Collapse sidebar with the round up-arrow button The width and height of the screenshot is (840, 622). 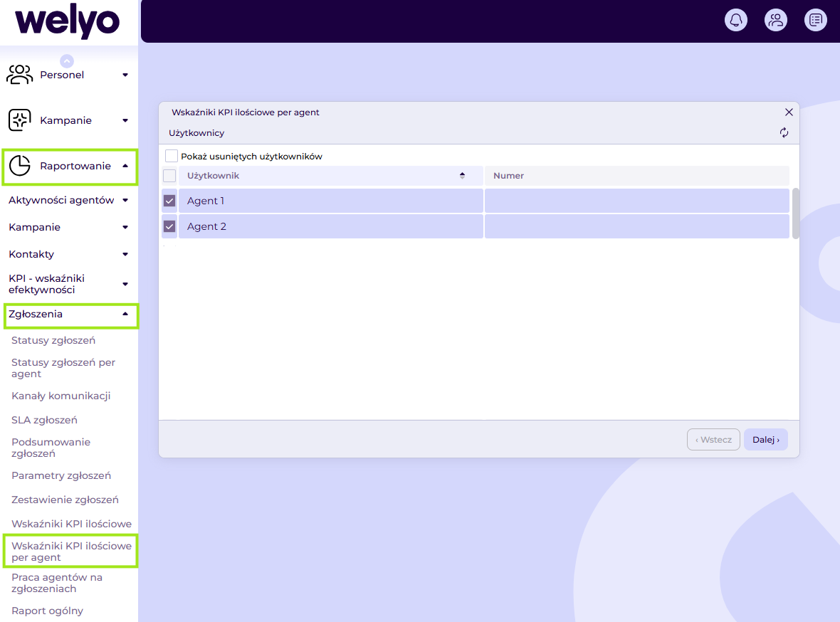[66, 60]
